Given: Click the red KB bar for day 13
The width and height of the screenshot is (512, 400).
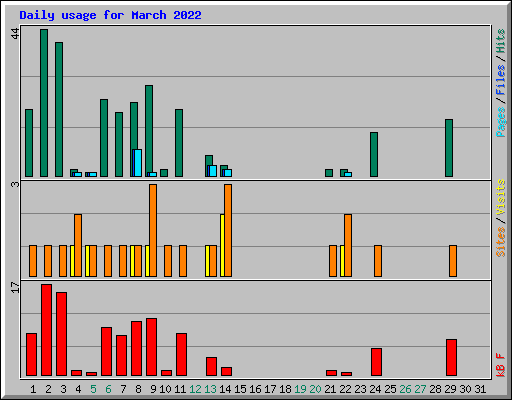Looking at the screenshot, I should pyautogui.click(x=212, y=367).
